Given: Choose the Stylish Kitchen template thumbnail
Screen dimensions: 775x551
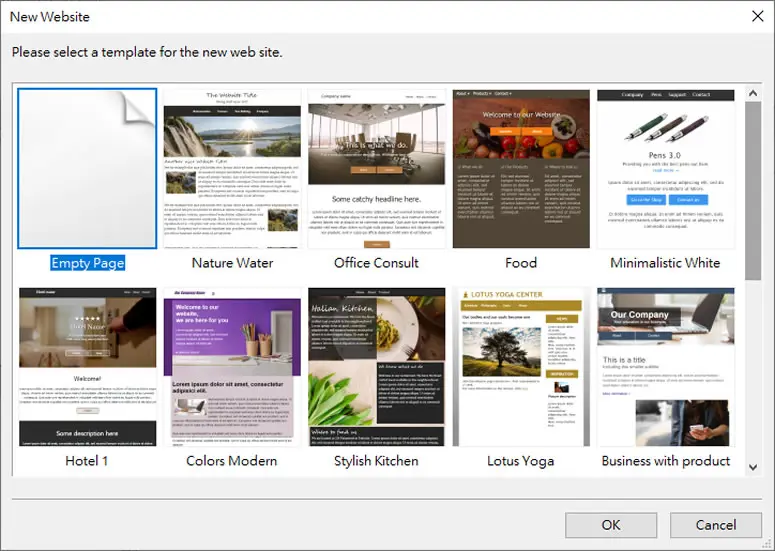Looking at the screenshot, I should pyautogui.click(x=376, y=367).
